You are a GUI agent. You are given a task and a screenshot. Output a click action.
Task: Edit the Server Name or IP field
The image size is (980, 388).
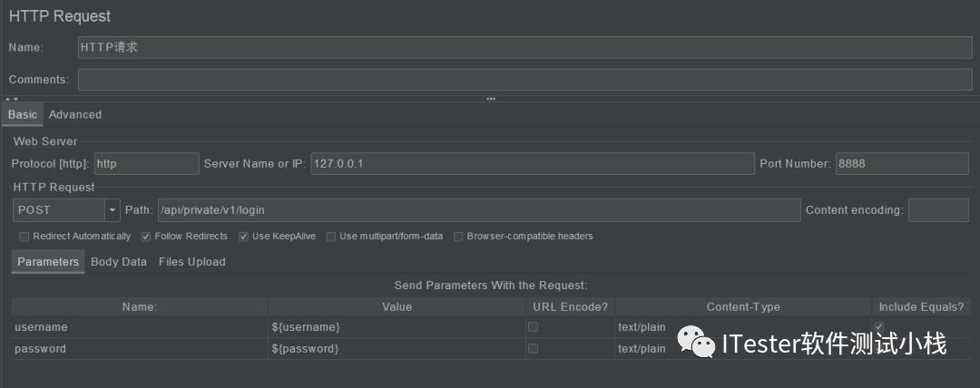click(533, 164)
